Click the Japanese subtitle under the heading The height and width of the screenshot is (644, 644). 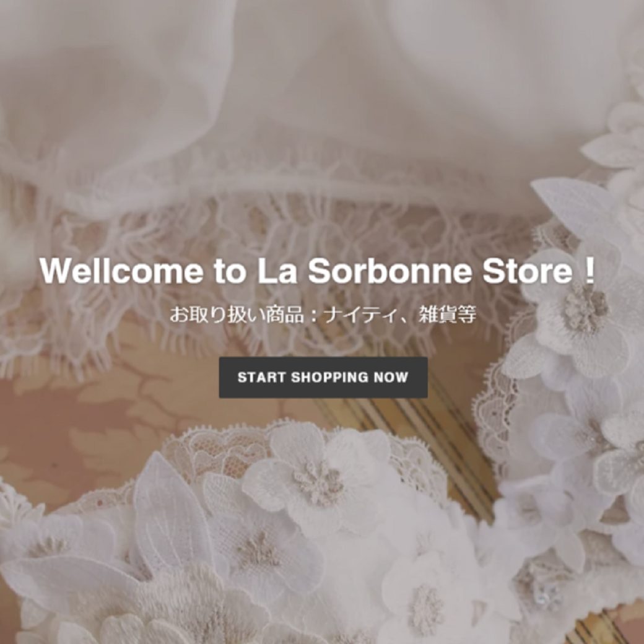pyautogui.click(x=323, y=315)
